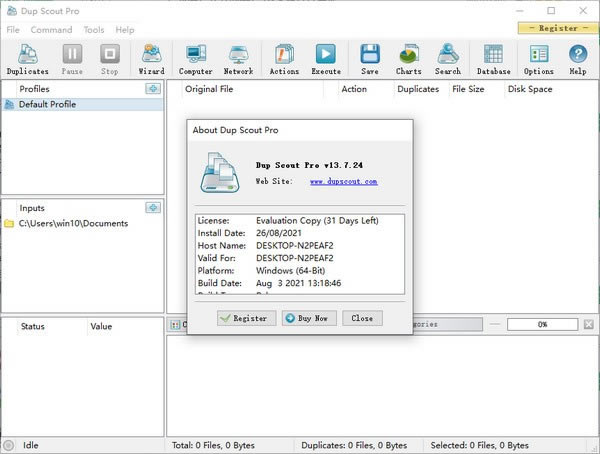Image resolution: width=600 pixels, height=454 pixels.
Task: Click the Host Name DESKTOP-N2PEAF2 row
Action: point(300,245)
